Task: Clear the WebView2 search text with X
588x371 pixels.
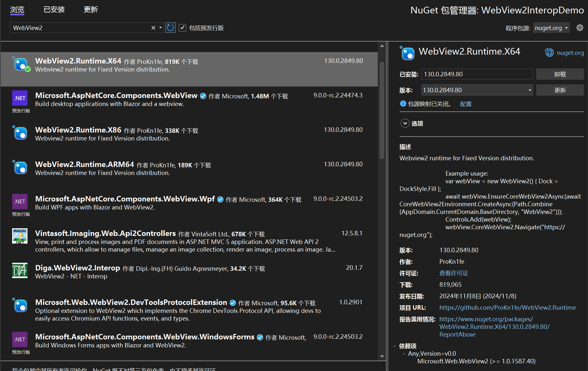Action: click(x=153, y=28)
